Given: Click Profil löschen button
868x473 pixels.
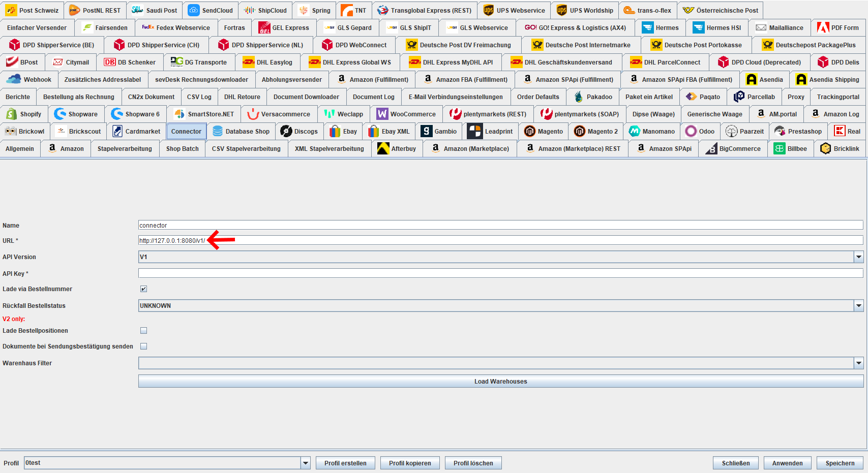Looking at the screenshot, I should pos(473,463).
